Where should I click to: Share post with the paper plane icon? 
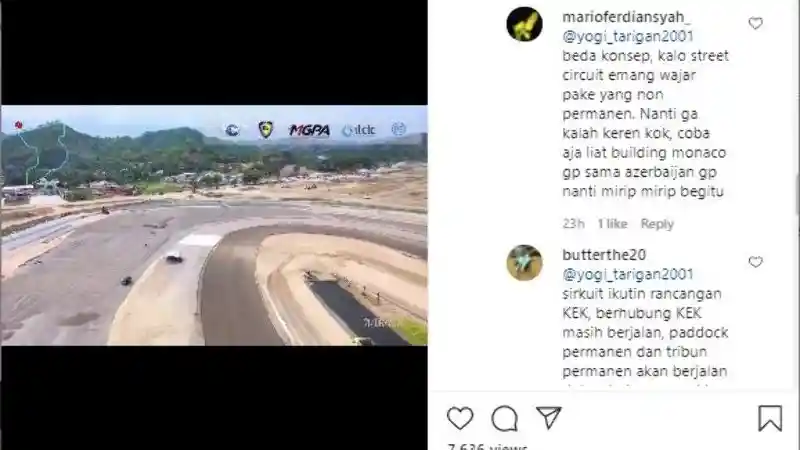pyautogui.click(x=548, y=417)
